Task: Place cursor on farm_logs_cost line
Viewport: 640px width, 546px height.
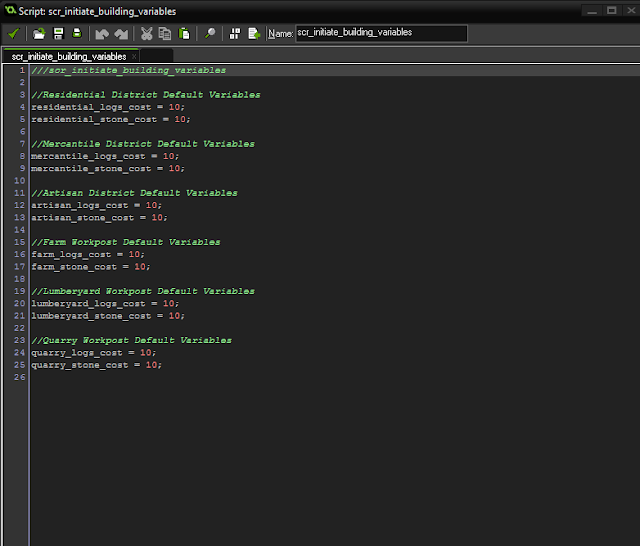Action: click(88, 254)
